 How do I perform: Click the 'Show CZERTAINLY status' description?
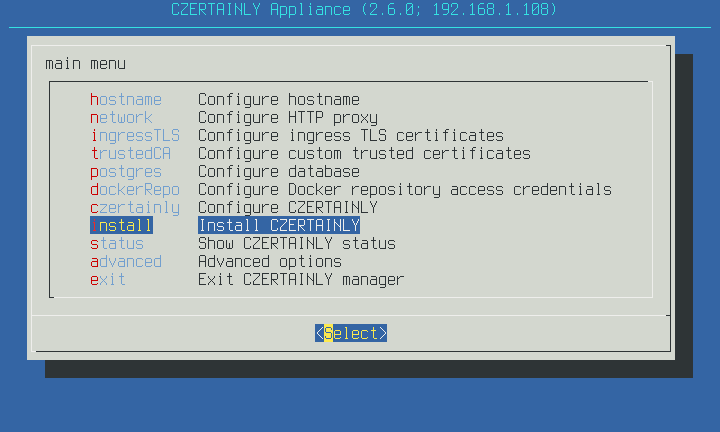tap(297, 243)
